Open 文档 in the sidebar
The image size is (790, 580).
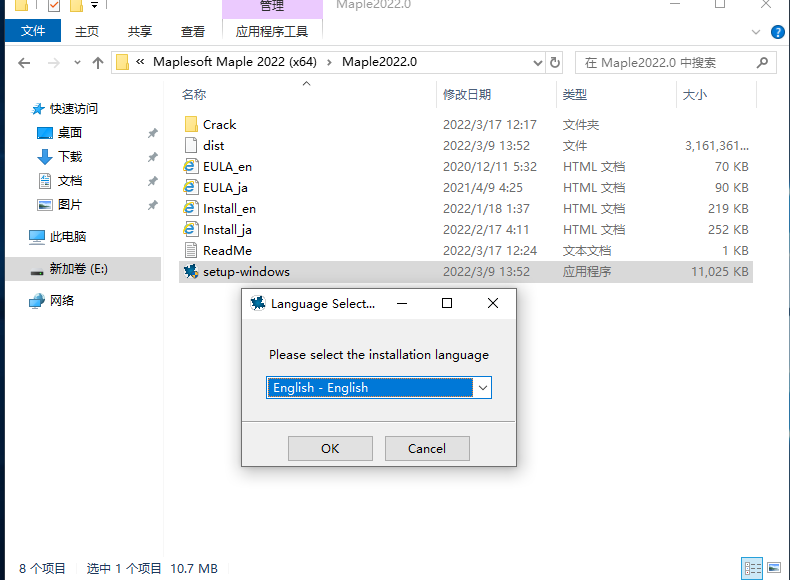click(70, 180)
